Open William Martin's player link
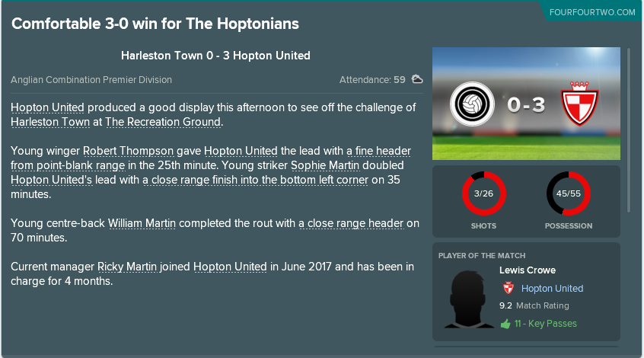 click(142, 224)
